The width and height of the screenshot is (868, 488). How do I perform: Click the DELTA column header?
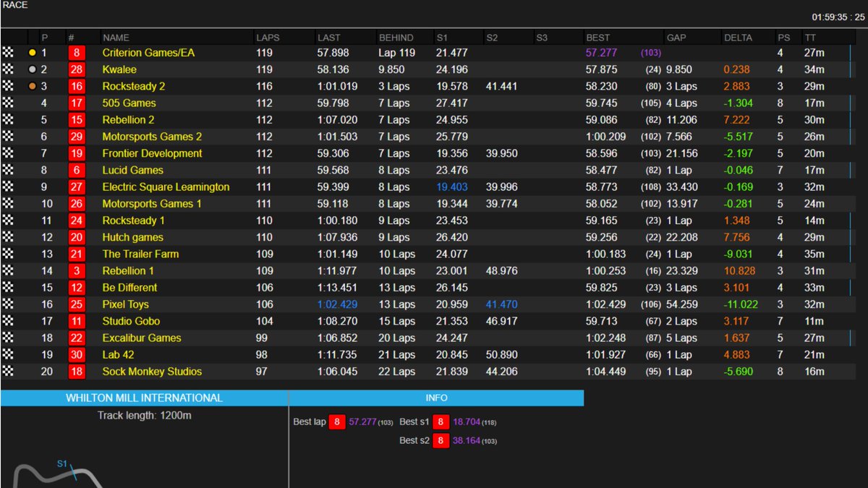coord(738,38)
